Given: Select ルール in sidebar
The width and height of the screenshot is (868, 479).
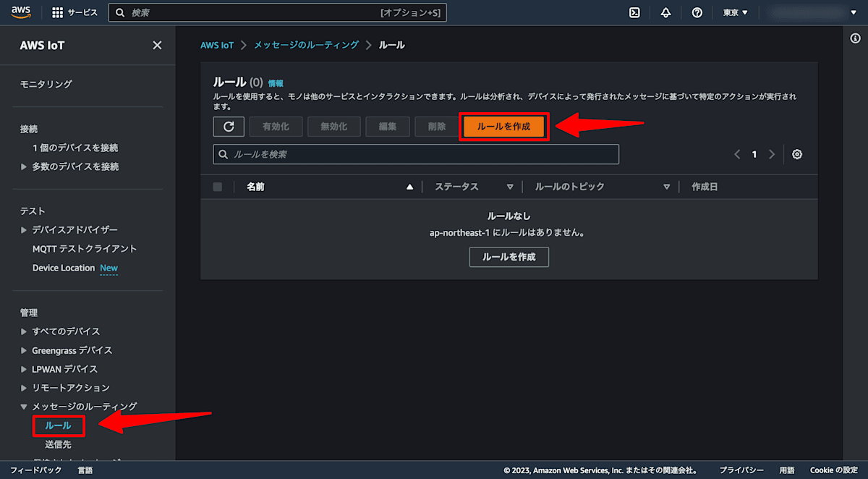Looking at the screenshot, I should (58, 425).
